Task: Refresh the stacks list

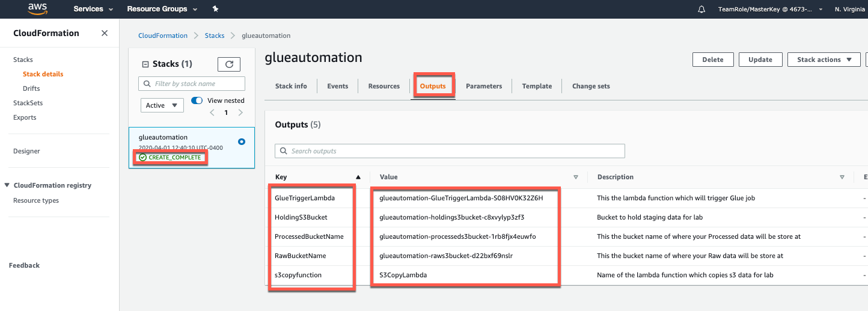Action: point(229,64)
